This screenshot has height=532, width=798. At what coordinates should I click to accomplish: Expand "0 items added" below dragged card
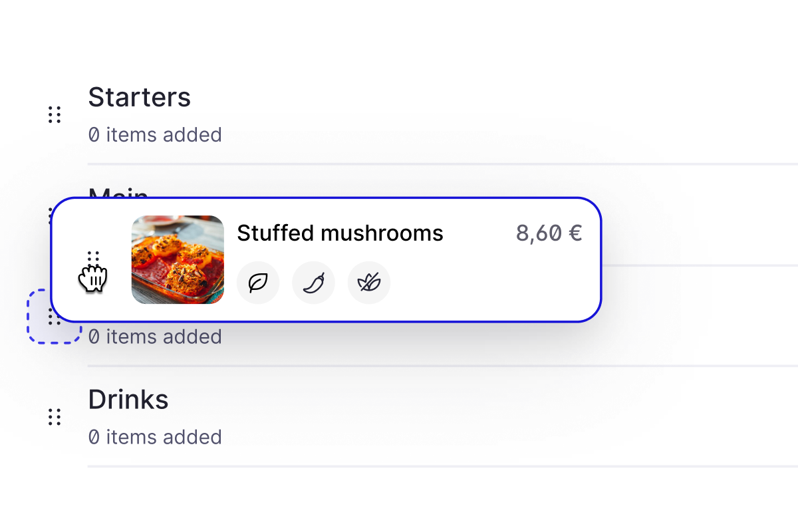pyautogui.click(x=155, y=336)
